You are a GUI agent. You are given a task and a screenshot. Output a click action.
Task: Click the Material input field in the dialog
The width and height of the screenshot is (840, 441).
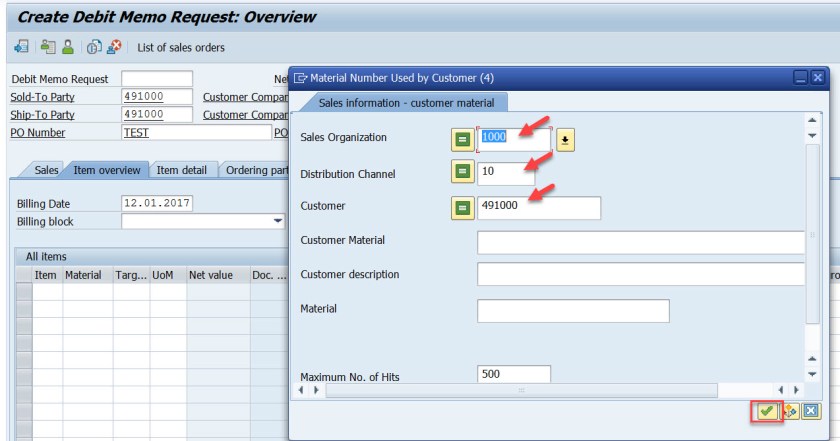pos(573,311)
